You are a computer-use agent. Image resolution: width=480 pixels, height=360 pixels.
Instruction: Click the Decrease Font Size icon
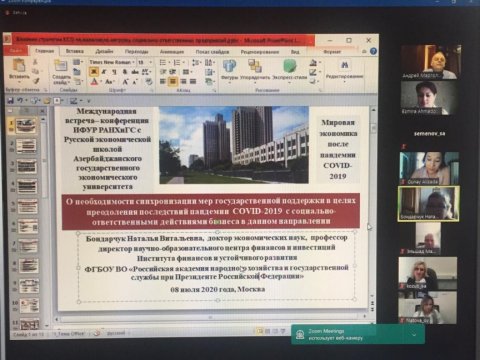click(135, 82)
